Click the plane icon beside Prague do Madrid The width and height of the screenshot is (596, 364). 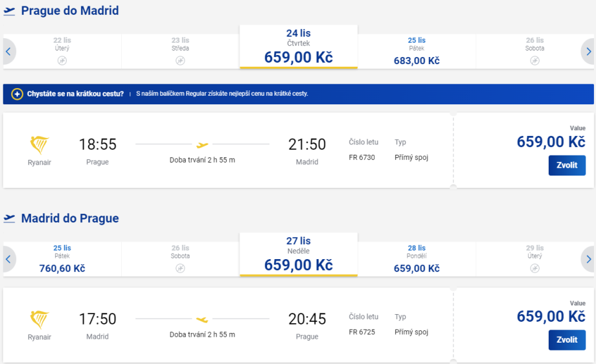[10, 12]
